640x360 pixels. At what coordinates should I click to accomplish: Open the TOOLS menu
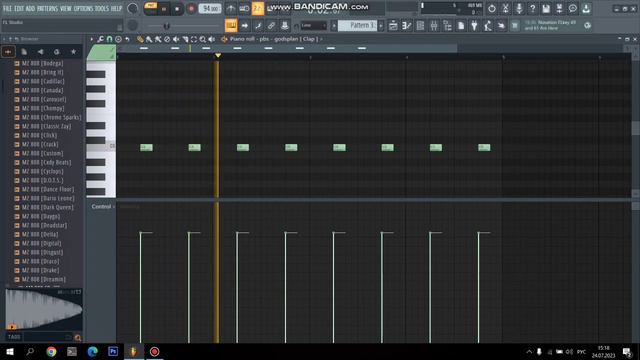pos(102,9)
